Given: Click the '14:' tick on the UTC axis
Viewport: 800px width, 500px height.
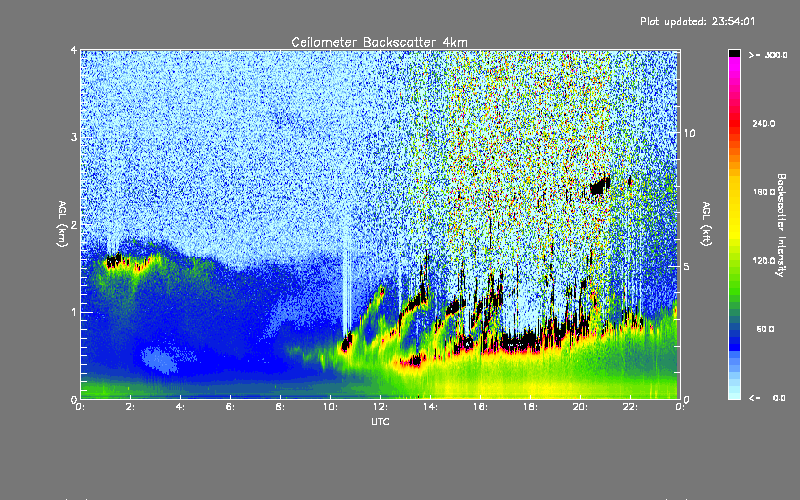Looking at the screenshot, I should [430, 407].
